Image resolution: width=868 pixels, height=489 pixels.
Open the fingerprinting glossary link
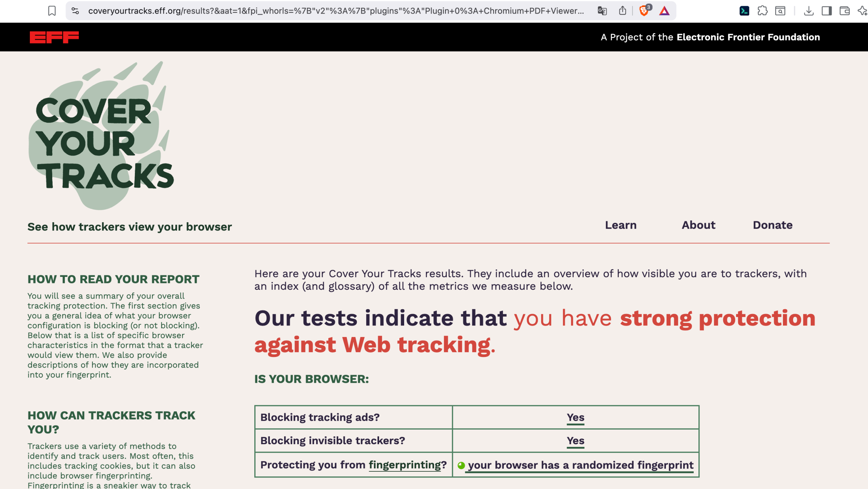coord(405,465)
